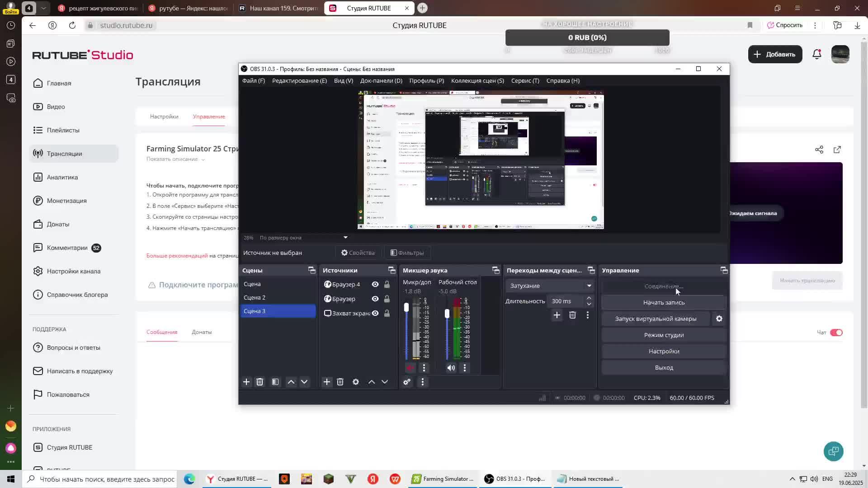This screenshot has height=488, width=868.
Task: Click Начать запись button in OBS
Action: click(664, 303)
